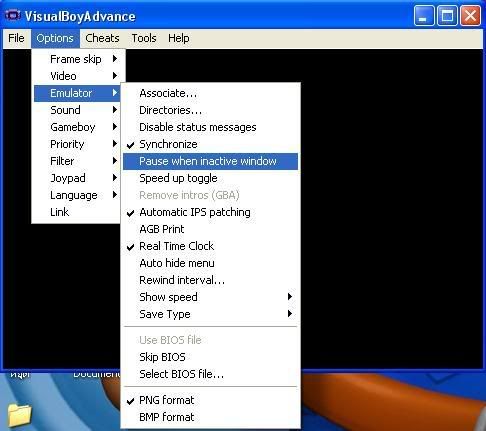Expand the Sound submenu
Screen dimensions: 486x431
pyautogui.click(x=77, y=110)
